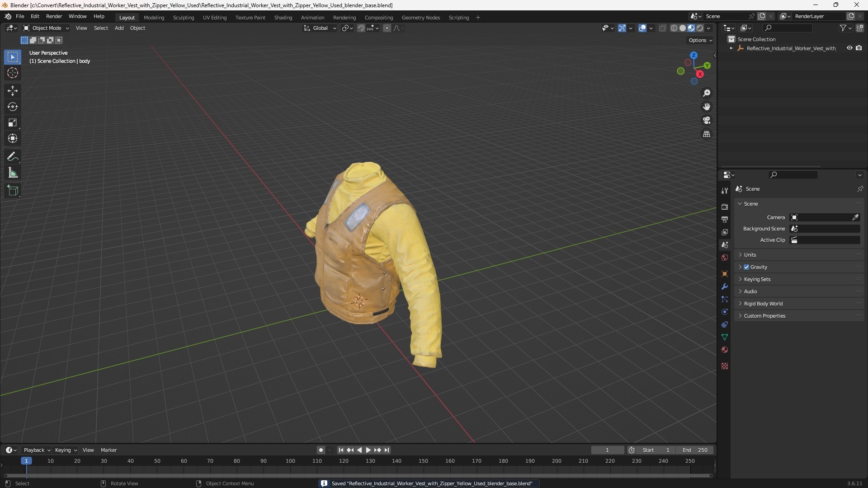The height and width of the screenshot is (488, 868).
Task: Expand the Rigid Body World panel
Action: [x=799, y=304]
